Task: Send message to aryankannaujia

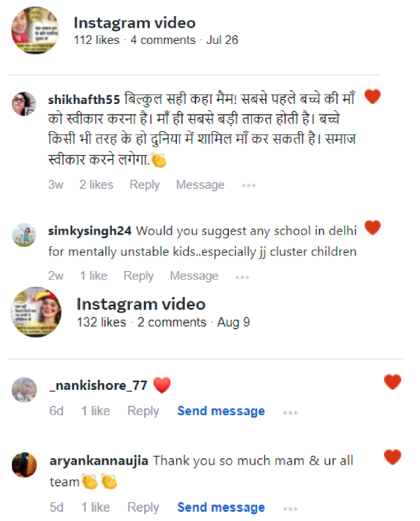Action: tap(221, 507)
